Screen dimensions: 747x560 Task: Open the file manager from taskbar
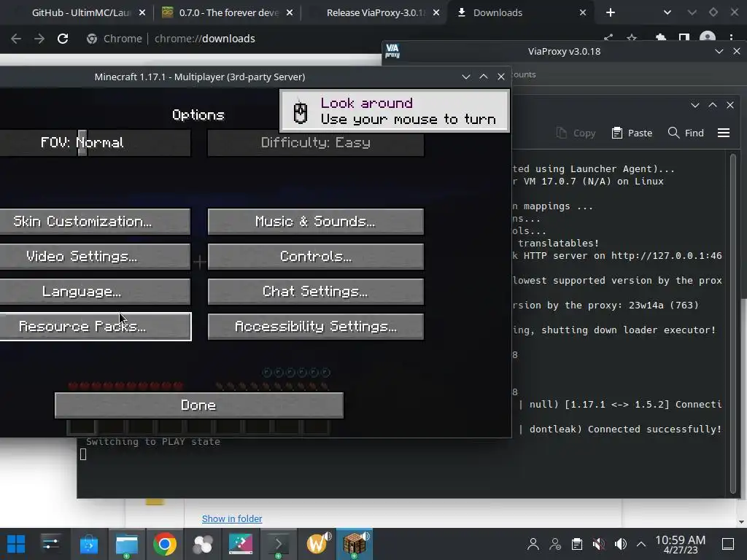pos(126,544)
